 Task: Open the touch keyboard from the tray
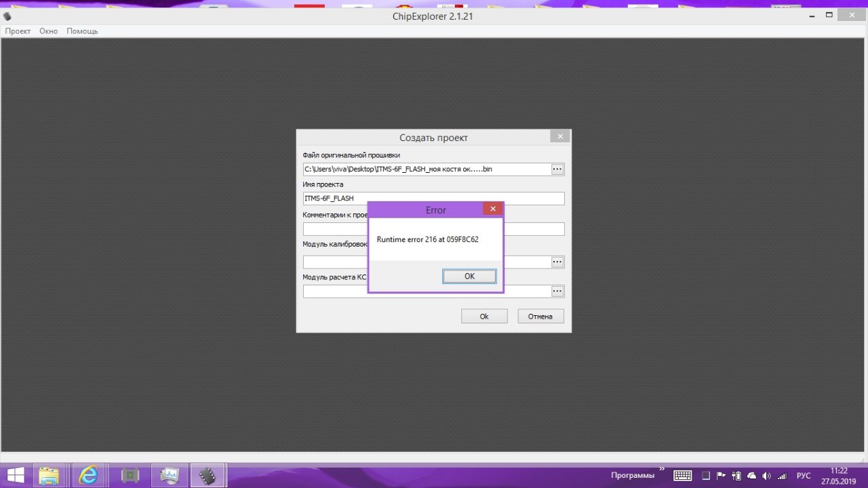(x=682, y=476)
